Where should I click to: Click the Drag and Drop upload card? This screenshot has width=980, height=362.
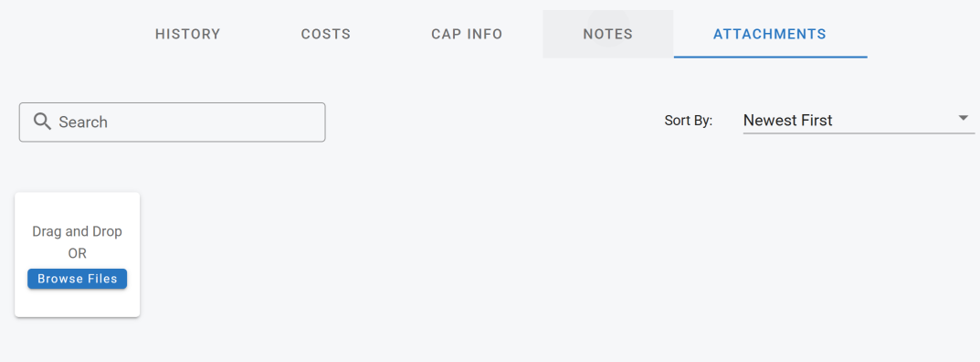coord(78,254)
